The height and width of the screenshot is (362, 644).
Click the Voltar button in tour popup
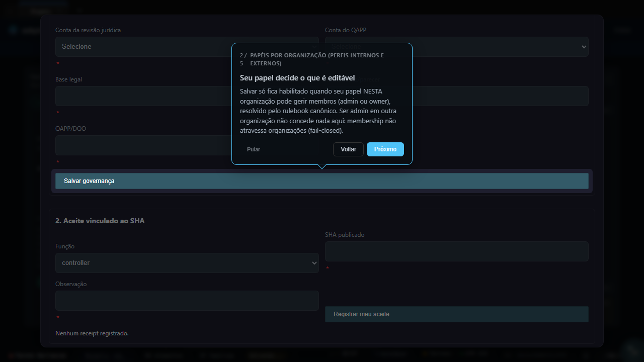pyautogui.click(x=348, y=149)
